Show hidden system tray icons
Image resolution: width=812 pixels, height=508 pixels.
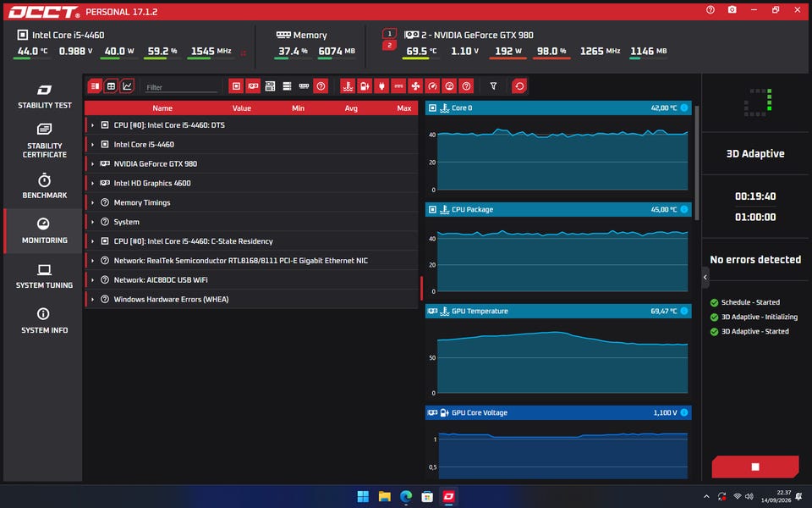pos(706,497)
